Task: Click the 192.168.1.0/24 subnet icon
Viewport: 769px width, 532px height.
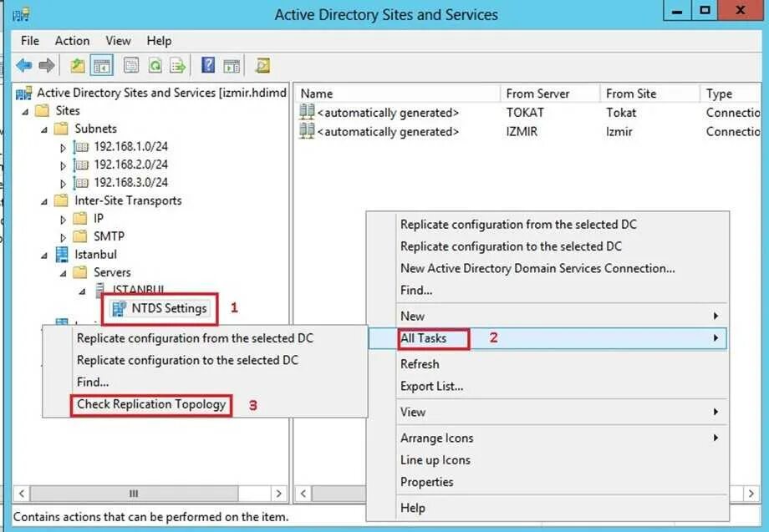Action: 80,147
